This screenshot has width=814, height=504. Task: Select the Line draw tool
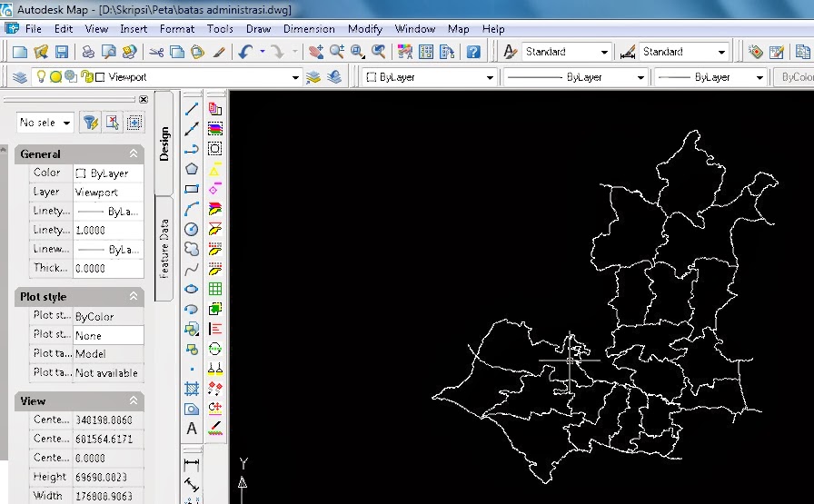tap(192, 109)
